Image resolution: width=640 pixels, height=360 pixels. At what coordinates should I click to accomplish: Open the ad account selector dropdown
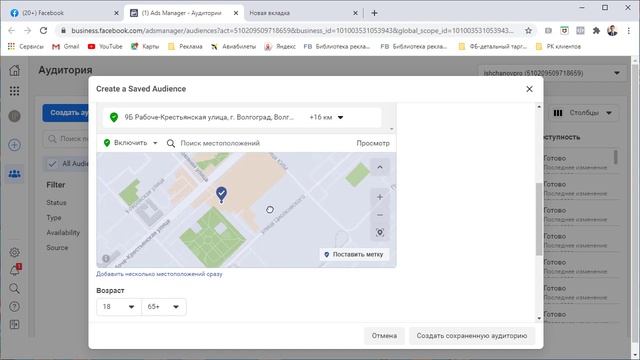pos(552,73)
